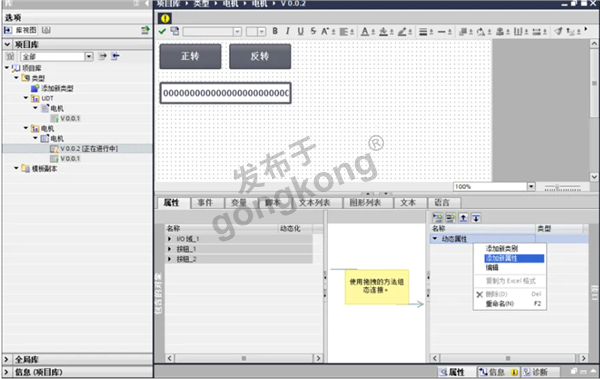The image size is (600, 379).
Task: Select 添加新类别 in context menu
Action: click(502, 248)
